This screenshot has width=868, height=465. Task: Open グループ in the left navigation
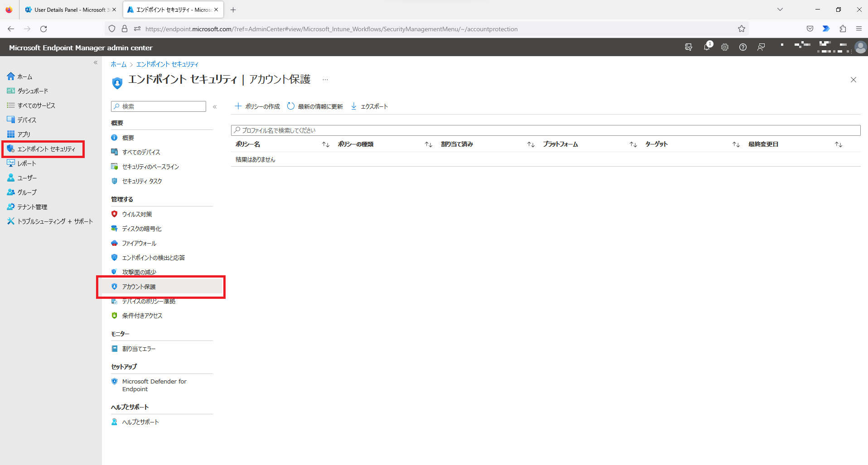pyautogui.click(x=22, y=192)
